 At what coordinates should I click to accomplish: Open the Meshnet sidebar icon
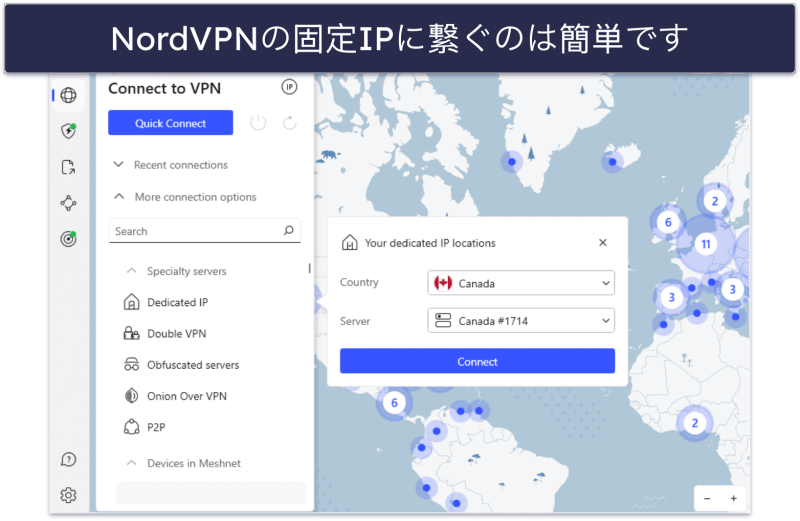[68, 203]
